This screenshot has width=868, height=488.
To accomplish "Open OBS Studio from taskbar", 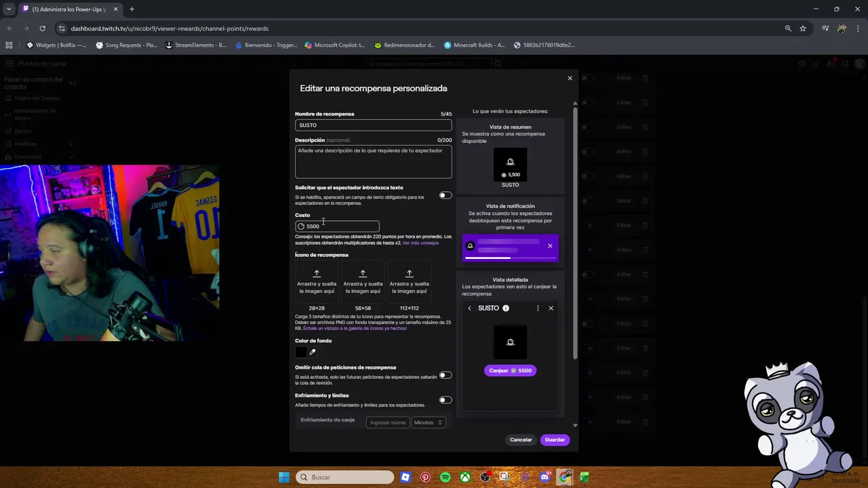I will (485, 477).
